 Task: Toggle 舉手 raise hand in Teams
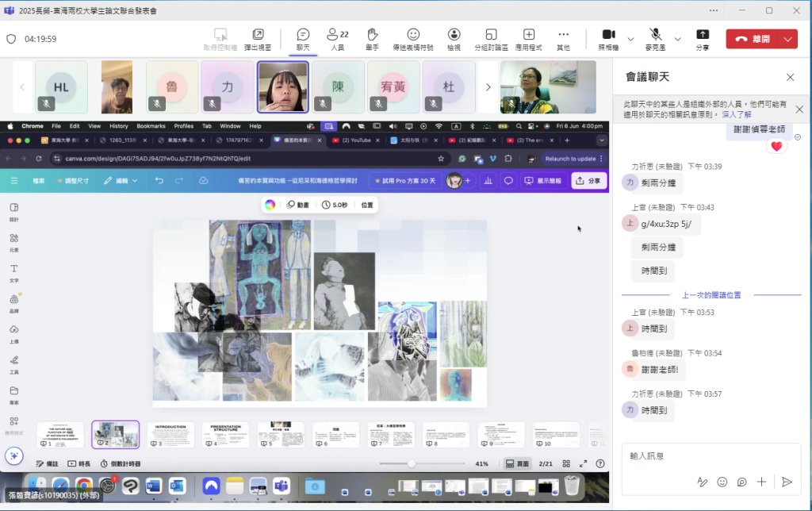click(372, 40)
